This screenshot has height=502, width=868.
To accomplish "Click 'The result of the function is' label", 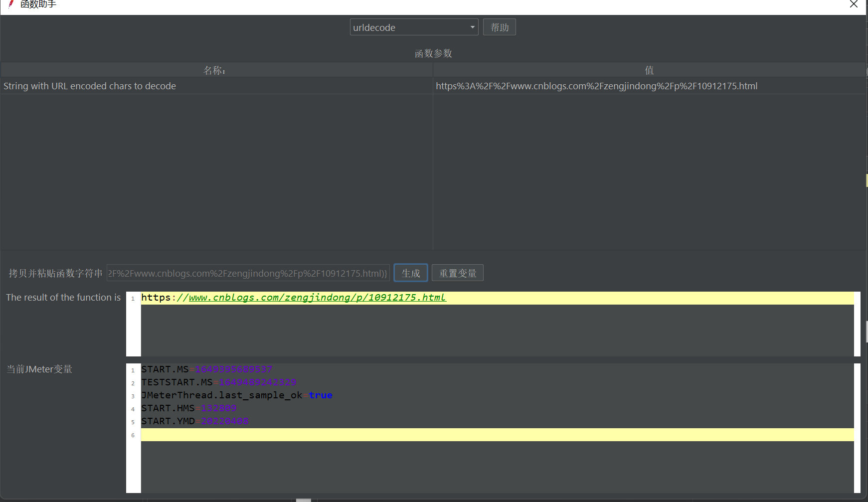I will [63, 298].
